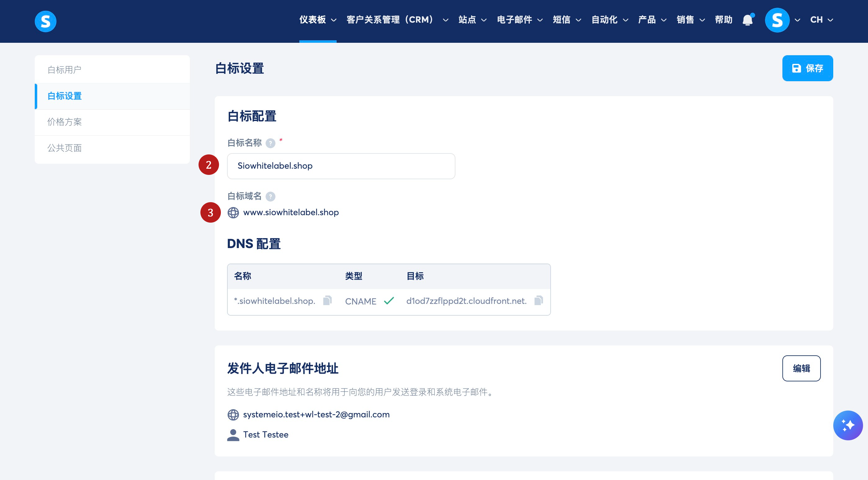Click the 编辑 button for sender email
The height and width of the screenshot is (480, 868).
[x=801, y=368]
